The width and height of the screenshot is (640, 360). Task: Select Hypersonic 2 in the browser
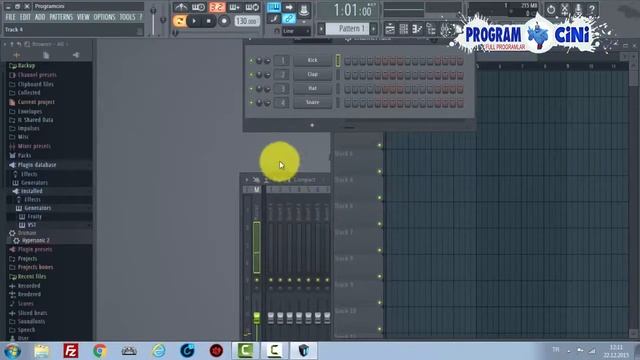click(36, 241)
